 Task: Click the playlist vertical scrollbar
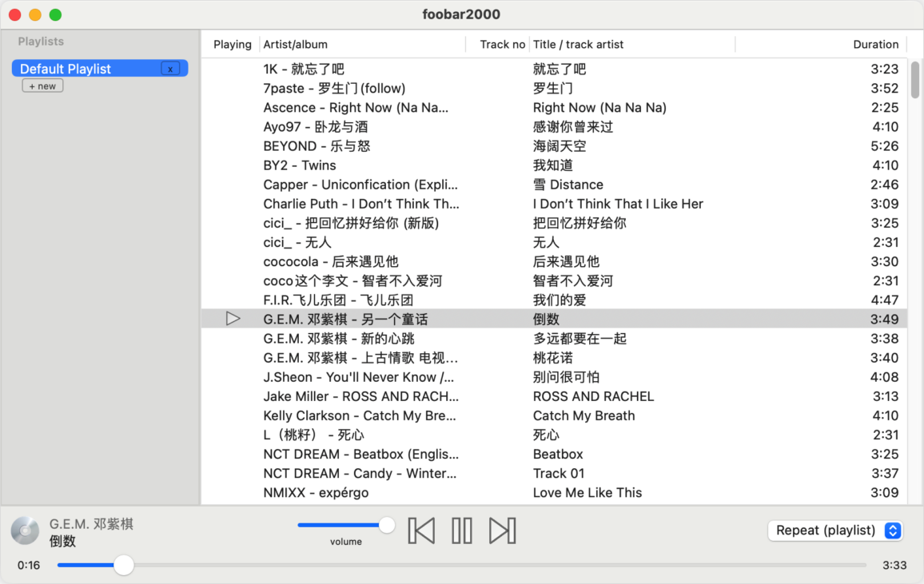click(x=914, y=80)
